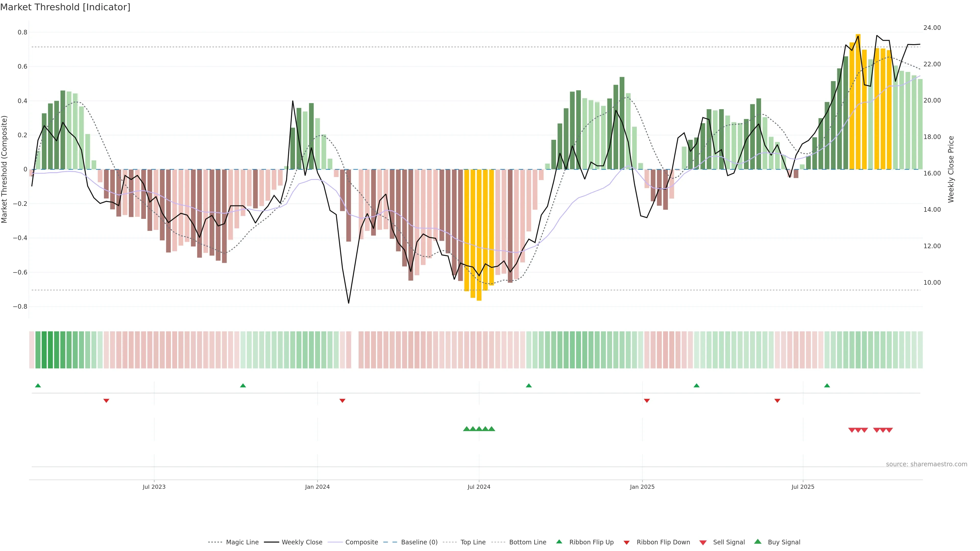Click the red flip down marker after Jan 2025
Viewport: 980px width, 551px height.
pyautogui.click(x=647, y=400)
